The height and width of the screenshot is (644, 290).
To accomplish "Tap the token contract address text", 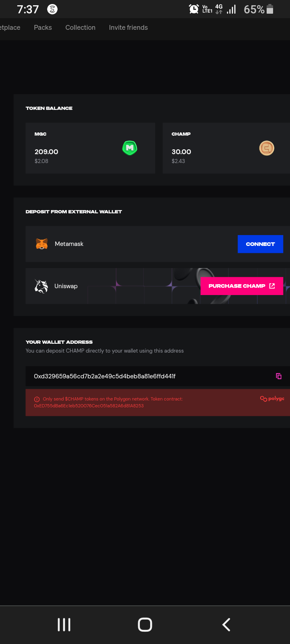I will coord(89,406).
